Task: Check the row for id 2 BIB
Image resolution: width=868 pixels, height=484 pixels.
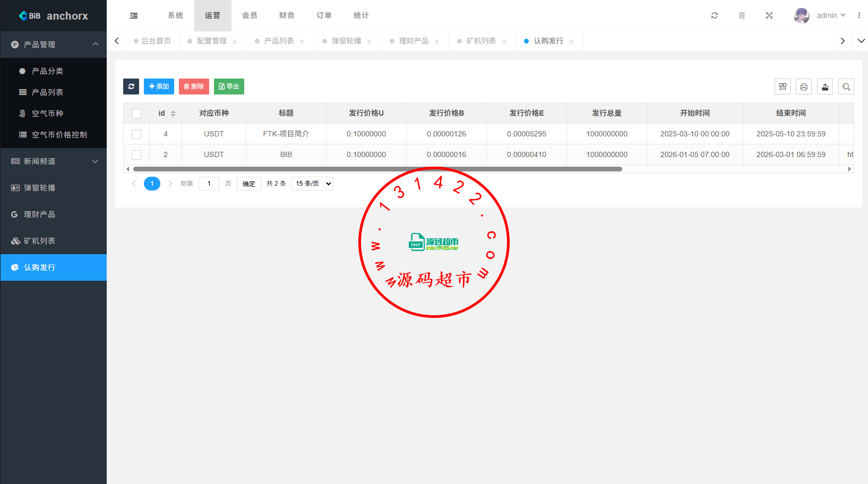Action: [x=136, y=154]
